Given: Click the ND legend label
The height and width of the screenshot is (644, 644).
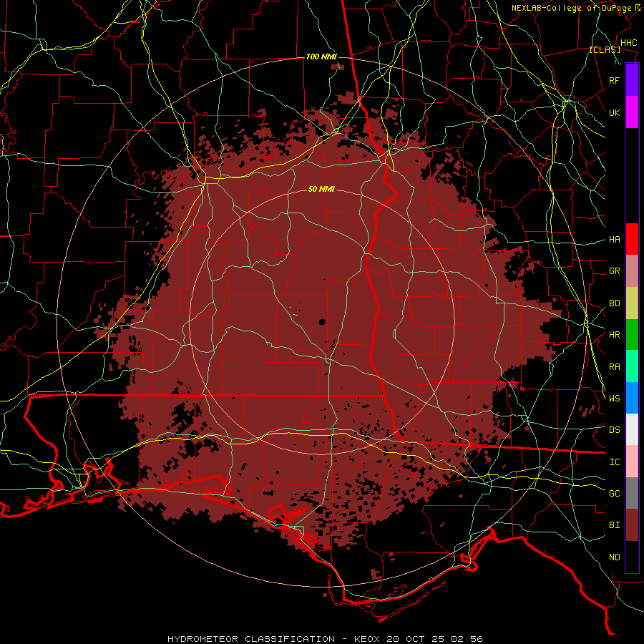Looking at the screenshot, I should 614,557.
